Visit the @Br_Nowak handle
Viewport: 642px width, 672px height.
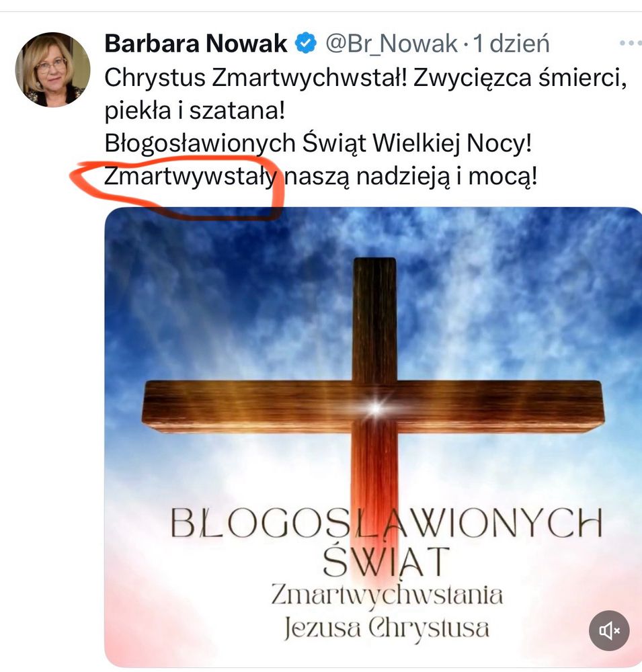[391, 44]
